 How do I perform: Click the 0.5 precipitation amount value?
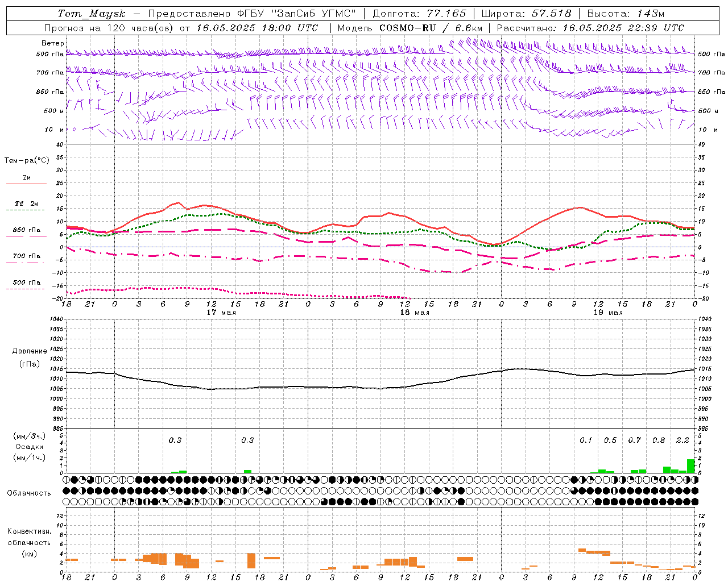(610, 440)
